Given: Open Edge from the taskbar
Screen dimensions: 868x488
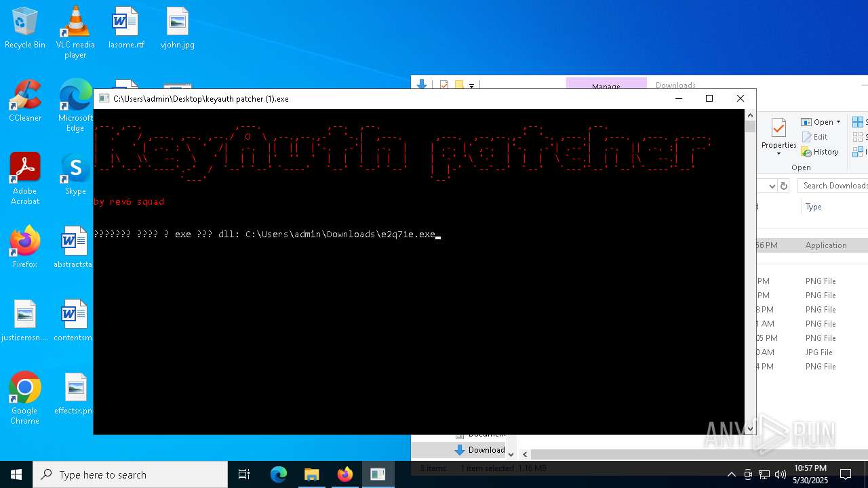Looking at the screenshot, I should click(279, 474).
